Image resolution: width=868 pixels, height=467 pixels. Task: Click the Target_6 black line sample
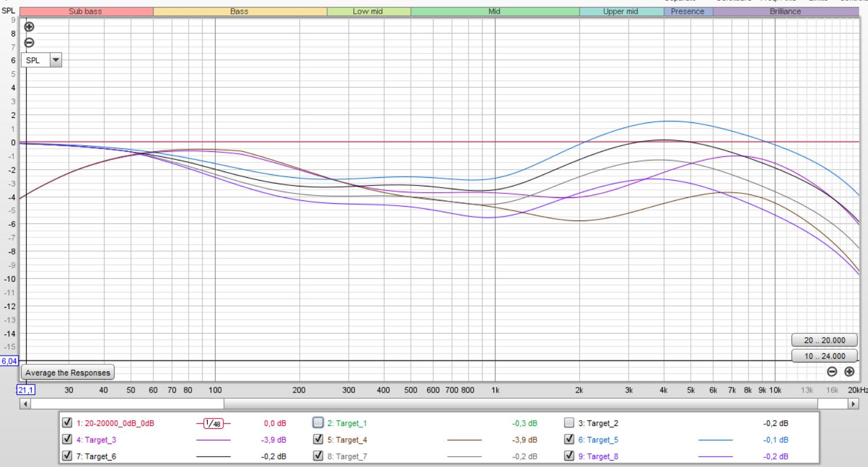click(x=214, y=457)
